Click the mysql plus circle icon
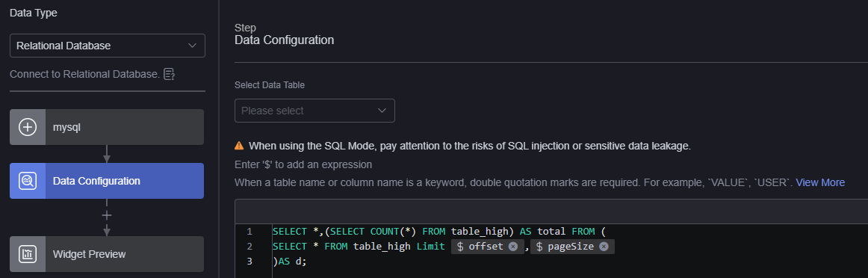This screenshot has height=278, width=868. 28,127
